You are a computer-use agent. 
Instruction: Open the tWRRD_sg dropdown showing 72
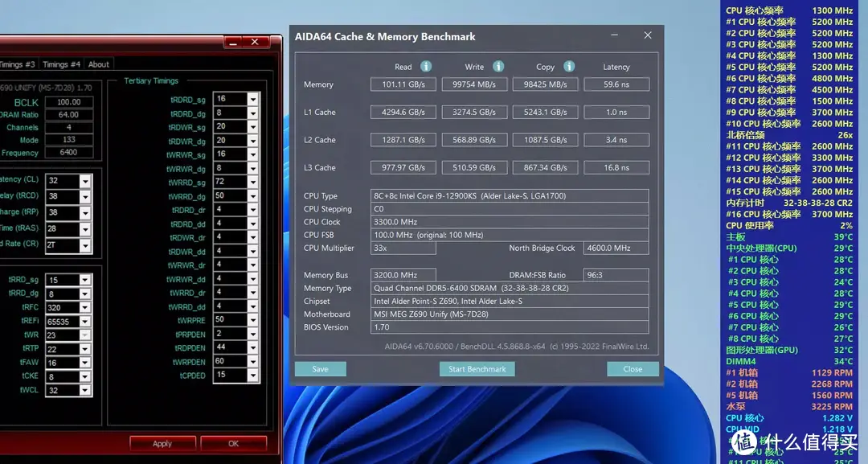(x=253, y=183)
